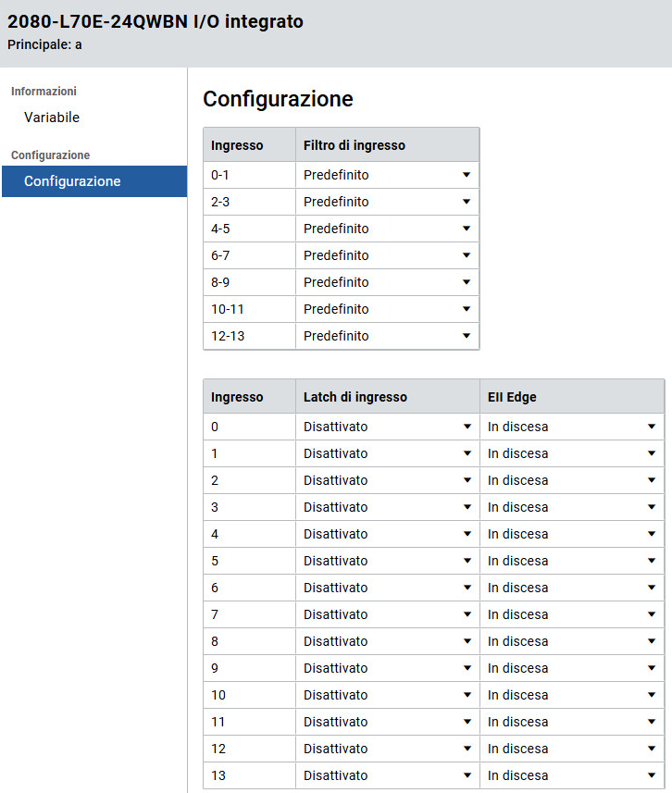Click the 2080-L70E-24QWBN page title
This screenshot has height=793, width=672.
pos(156,22)
